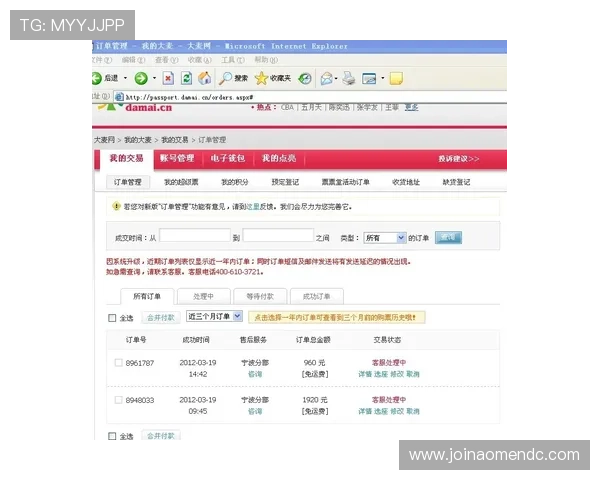Click the Search magnifier icon
The height and width of the screenshot is (480, 600).
(225, 78)
